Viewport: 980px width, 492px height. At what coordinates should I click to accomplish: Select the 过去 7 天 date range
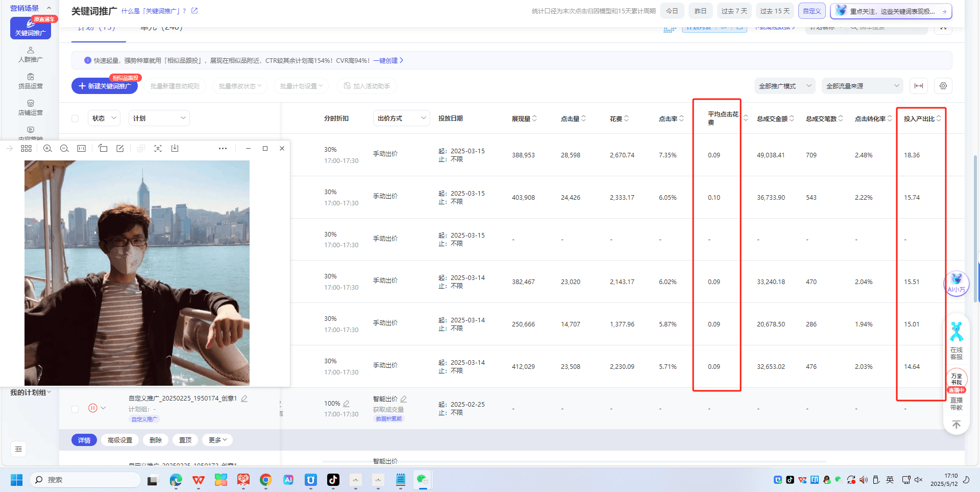734,11
